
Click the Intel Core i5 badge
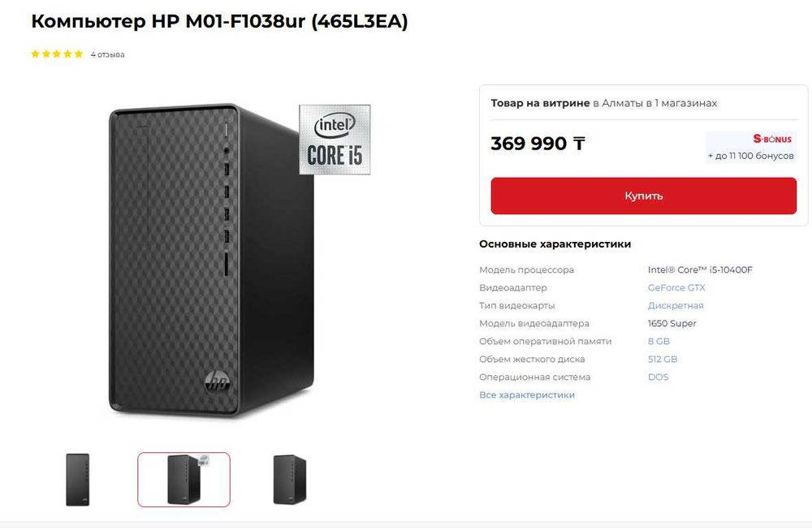point(335,139)
